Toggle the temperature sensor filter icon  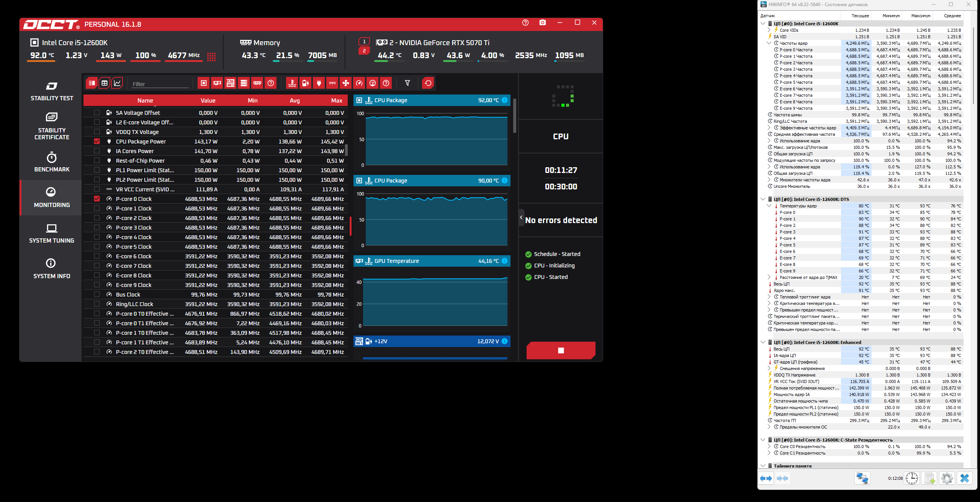point(292,83)
